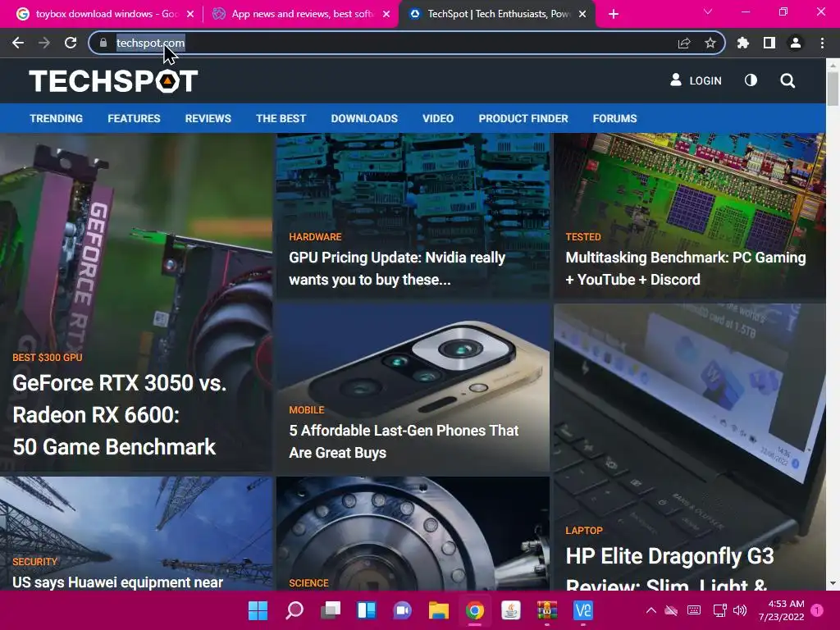
Task: Open the FORUMS page
Action: pos(614,118)
